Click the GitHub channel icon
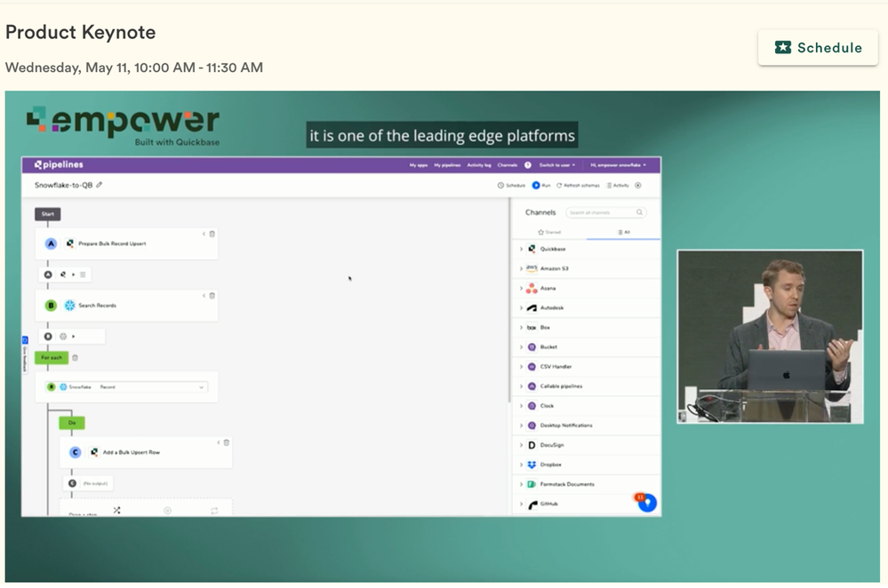Image resolution: width=888 pixels, height=588 pixels. [x=532, y=505]
